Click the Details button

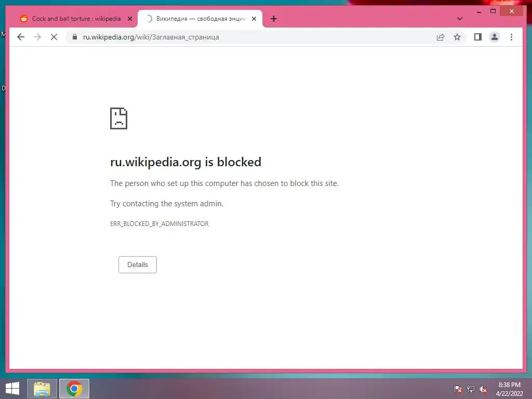coord(137,264)
